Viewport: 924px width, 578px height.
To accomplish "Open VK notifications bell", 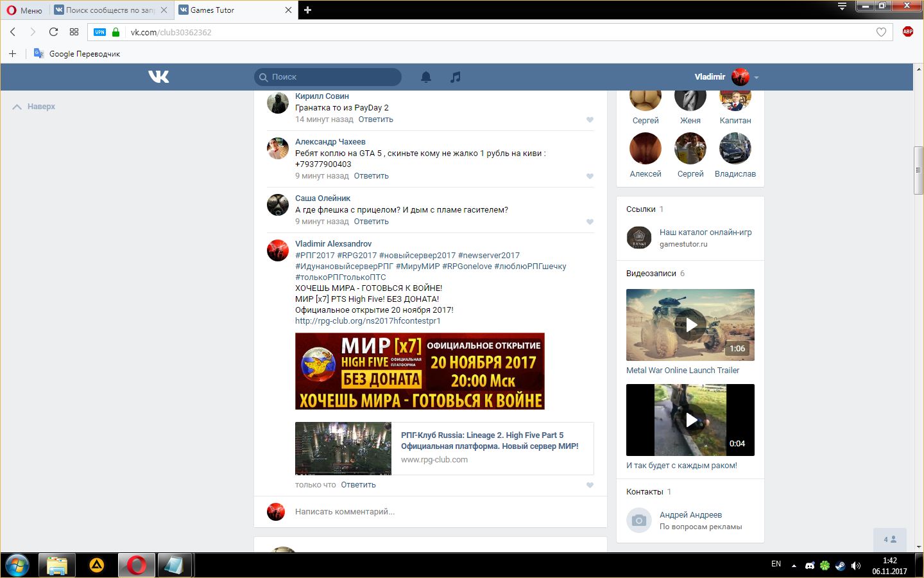I will 425,77.
